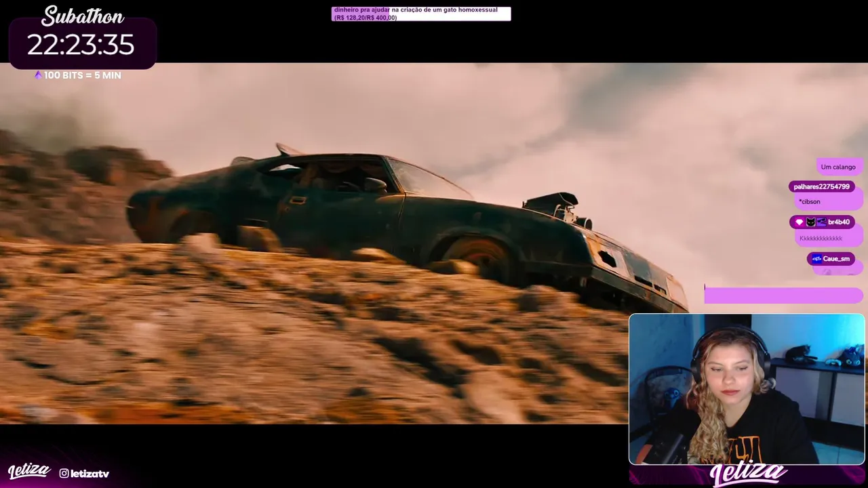Click the black cat badge next to br4b40
Screen dimensions: 868x488
(x=810, y=222)
